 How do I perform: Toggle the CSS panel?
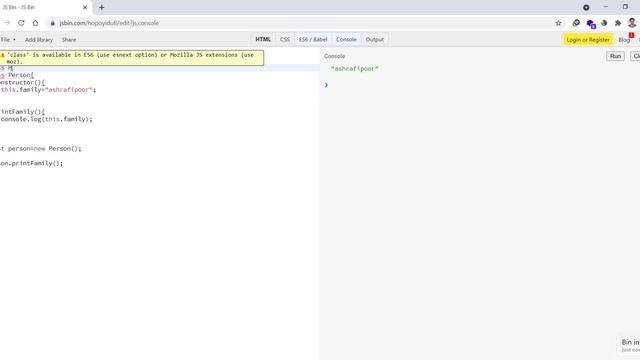(x=285, y=40)
